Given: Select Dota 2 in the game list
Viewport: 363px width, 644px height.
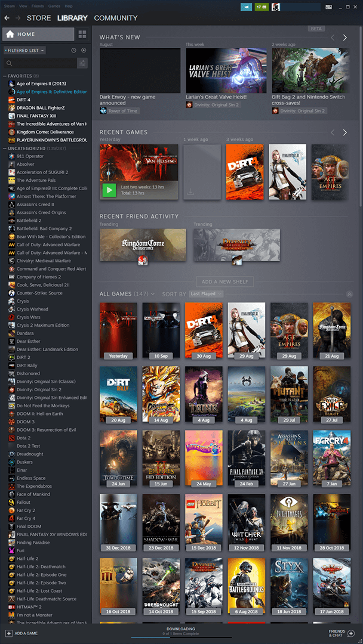Looking at the screenshot, I should coord(23,438).
